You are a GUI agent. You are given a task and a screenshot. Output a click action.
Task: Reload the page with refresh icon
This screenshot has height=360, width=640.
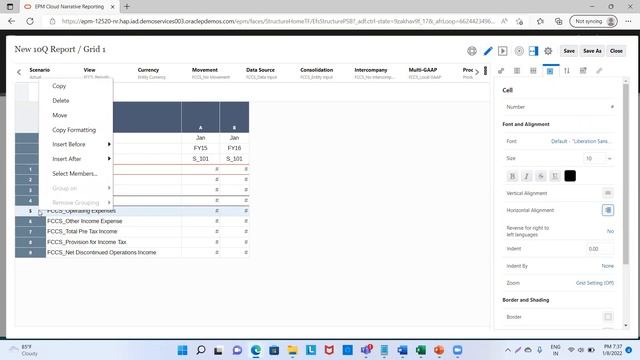pos(30,21)
